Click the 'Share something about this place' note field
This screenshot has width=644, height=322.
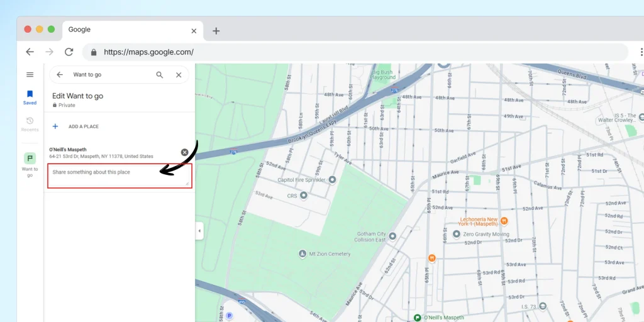coord(119,176)
